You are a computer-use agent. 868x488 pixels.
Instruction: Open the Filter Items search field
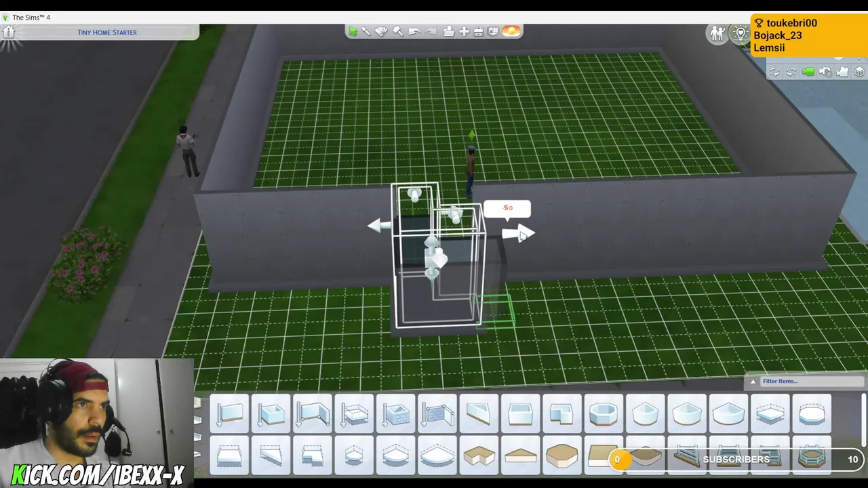[x=812, y=381]
